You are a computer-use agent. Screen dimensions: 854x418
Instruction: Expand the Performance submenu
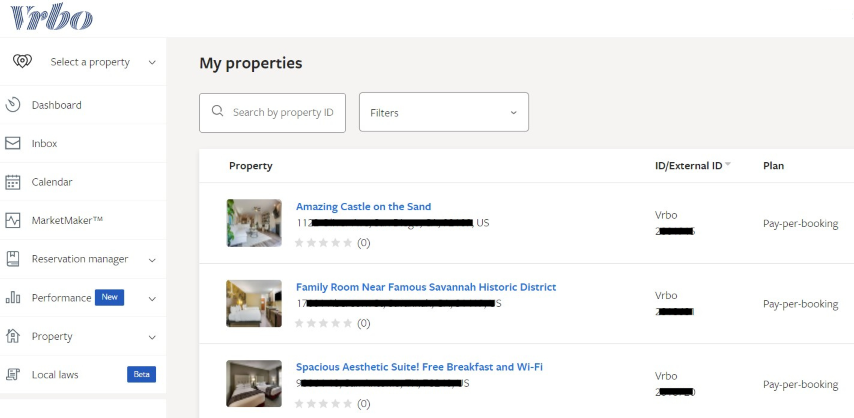pyautogui.click(x=152, y=298)
